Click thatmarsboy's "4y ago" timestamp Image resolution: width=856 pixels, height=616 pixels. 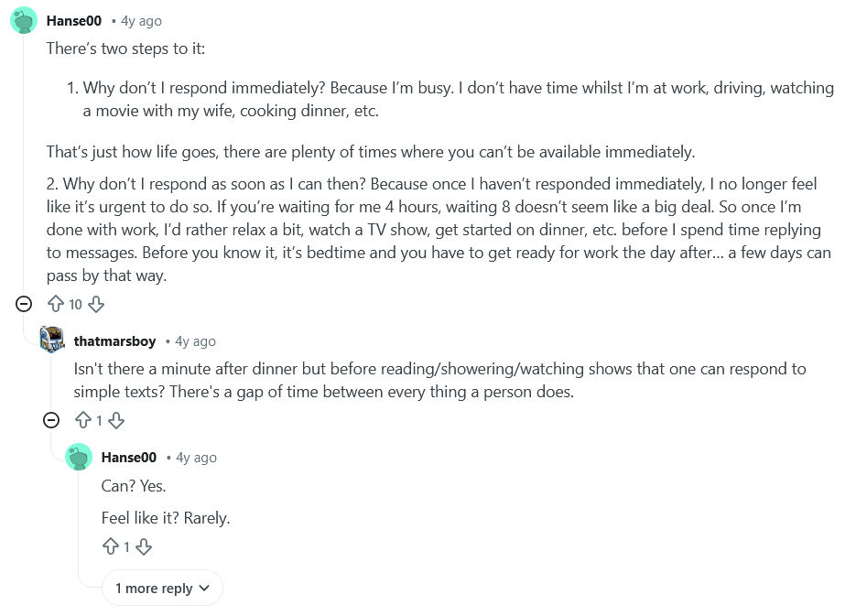195,340
